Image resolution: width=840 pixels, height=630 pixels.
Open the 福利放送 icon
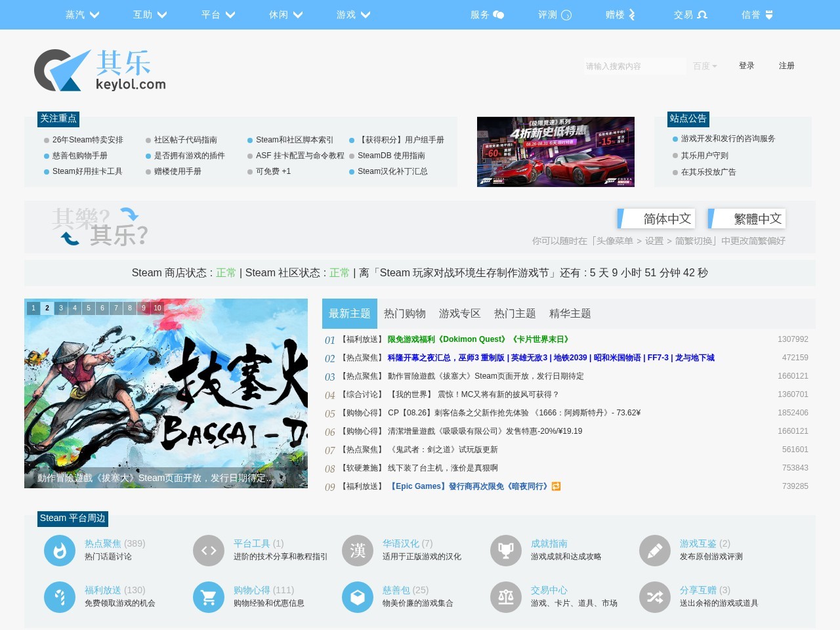coord(60,597)
